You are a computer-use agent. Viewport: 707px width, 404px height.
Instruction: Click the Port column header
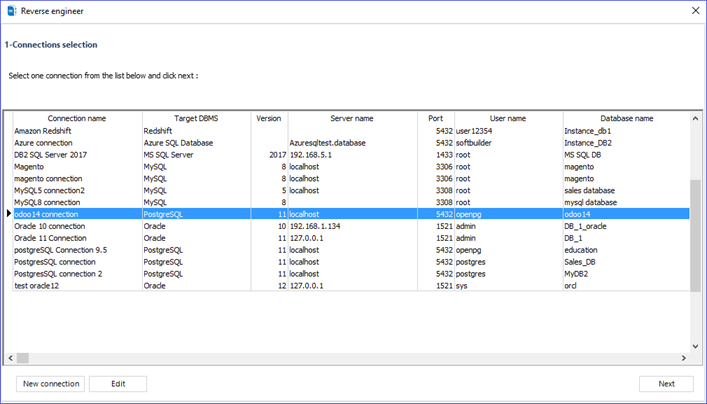point(436,119)
